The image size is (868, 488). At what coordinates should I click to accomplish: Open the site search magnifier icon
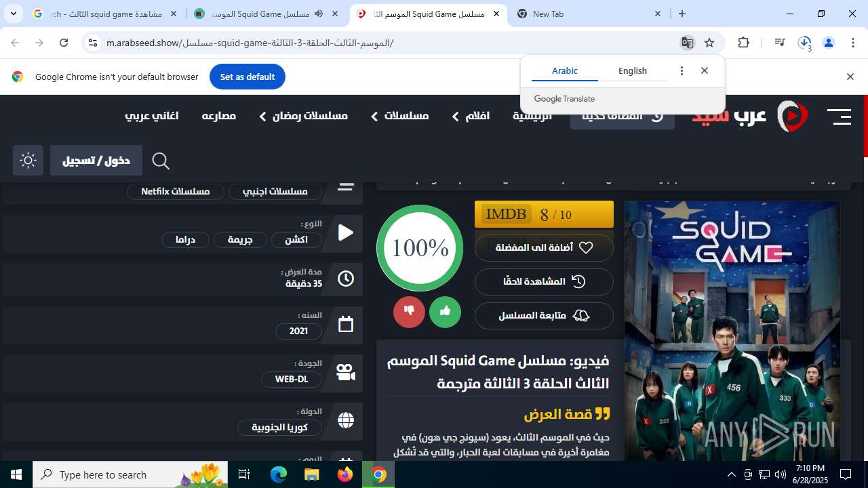click(x=161, y=161)
